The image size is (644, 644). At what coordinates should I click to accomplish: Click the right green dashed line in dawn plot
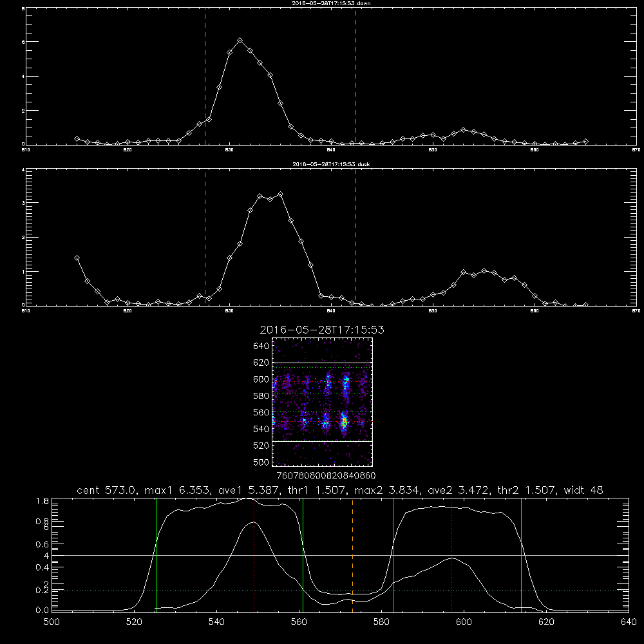point(355,77)
